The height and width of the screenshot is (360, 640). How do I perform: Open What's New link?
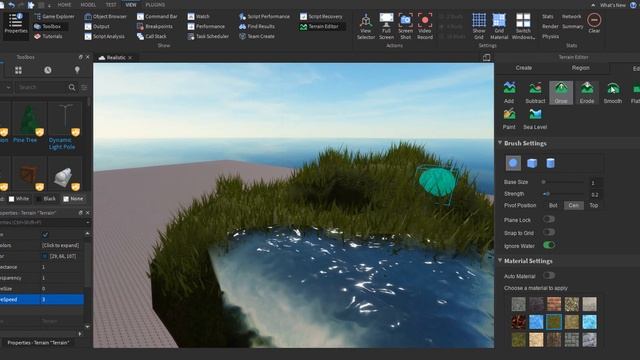(613, 5)
